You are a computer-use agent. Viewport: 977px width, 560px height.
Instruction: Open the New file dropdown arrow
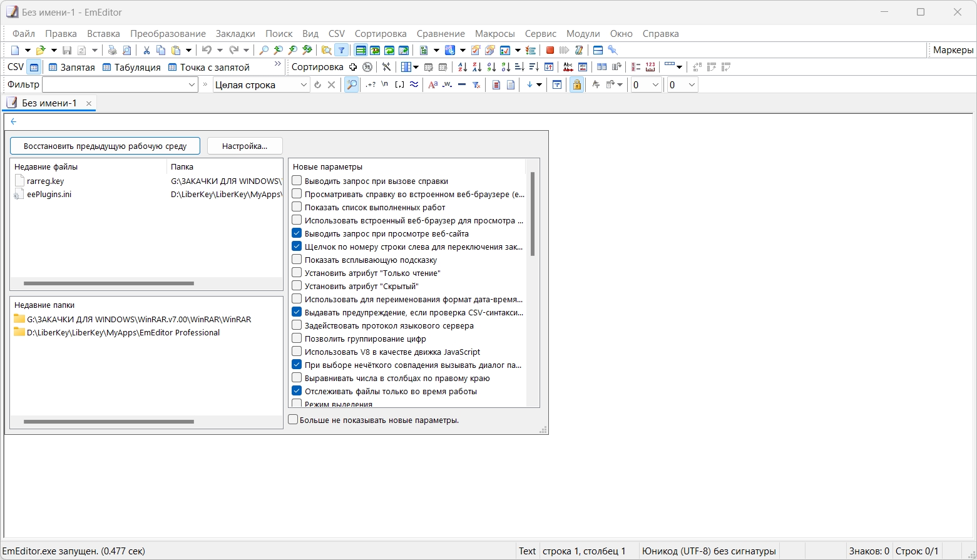click(28, 50)
